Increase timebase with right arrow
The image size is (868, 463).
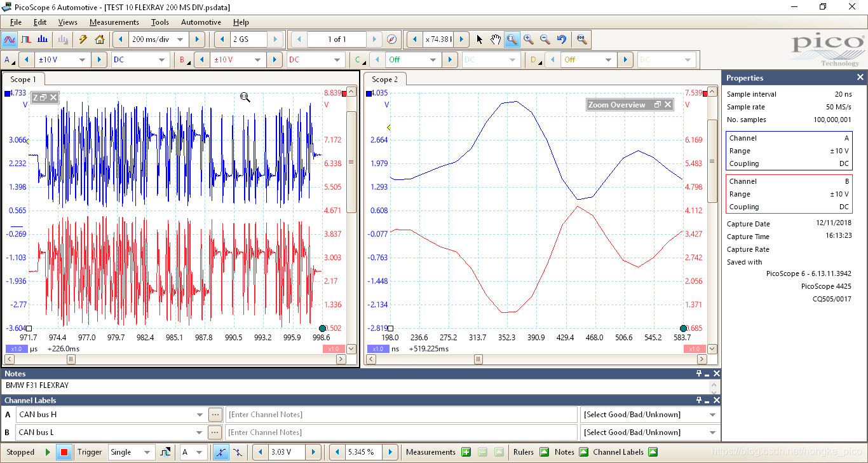coord(197,39)
